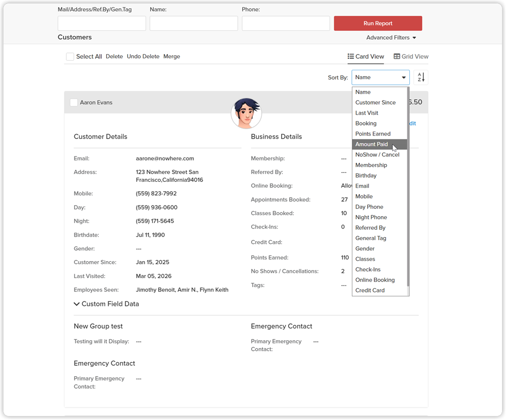506x420 pixels.
Task: Tick the Select All checkbox
Action: (70, 57)
